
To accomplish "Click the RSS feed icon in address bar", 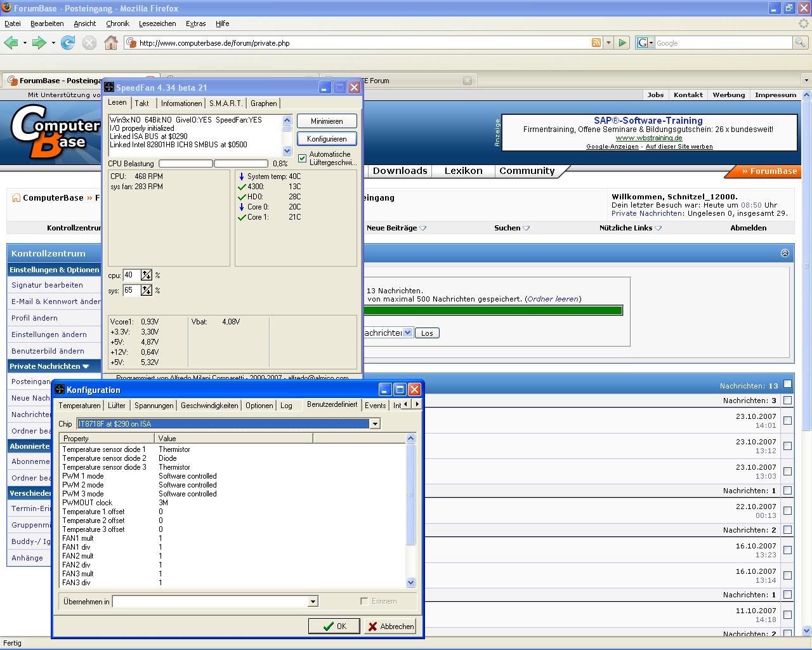I will coord(596,43).
